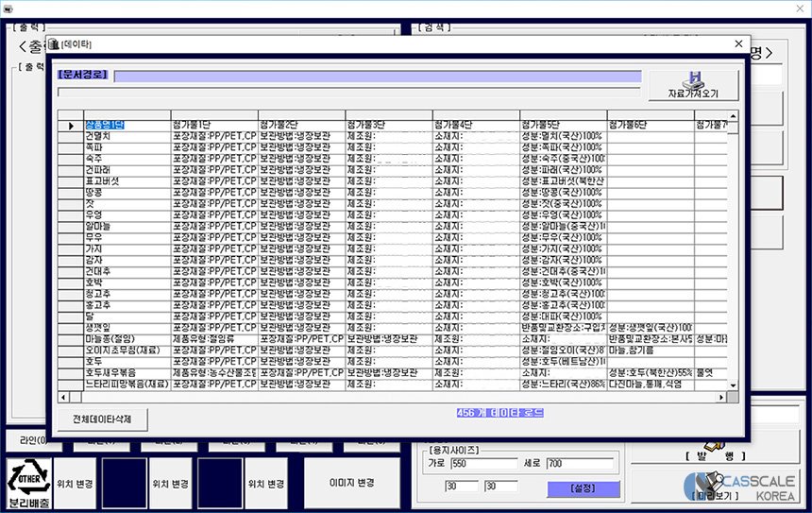The image size is (812, 513).
Task: Click the second dark blue image box
Action: 220,484
